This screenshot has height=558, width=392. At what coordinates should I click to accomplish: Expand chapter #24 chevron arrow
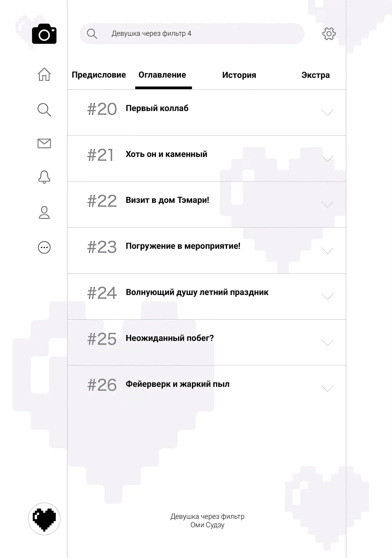327,296
